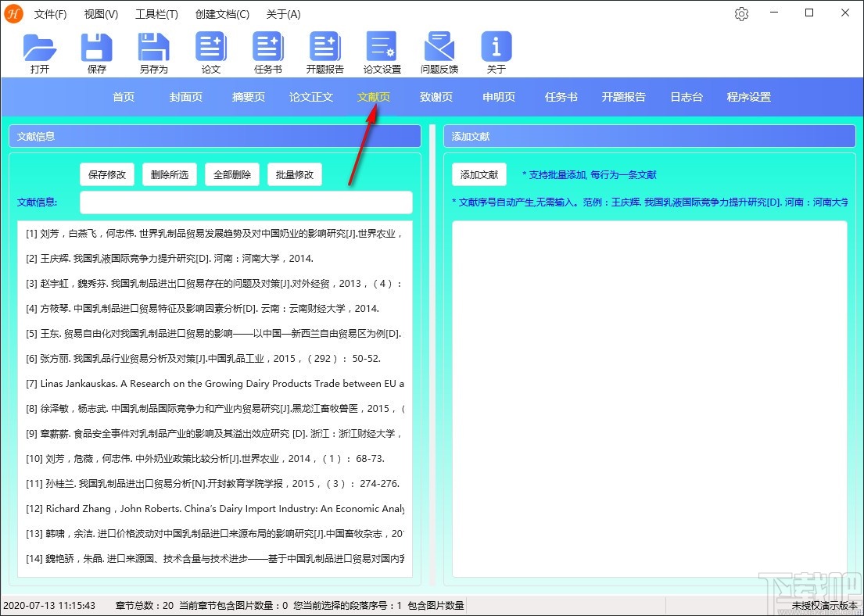The height and width of the screenshot is (616, 864).
Task: Click the scrollbar between the two panels
Action: click(x=432, y=352)
